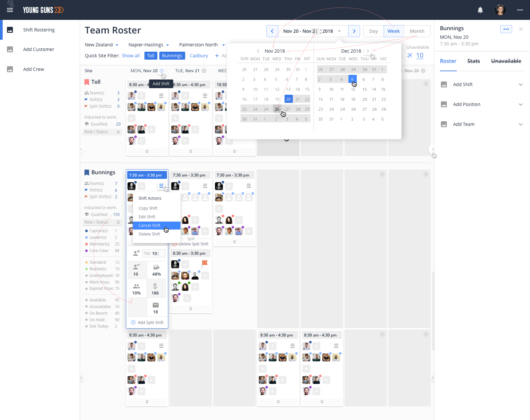Open the Napier-Hastings region dropdown

[149, 45]
